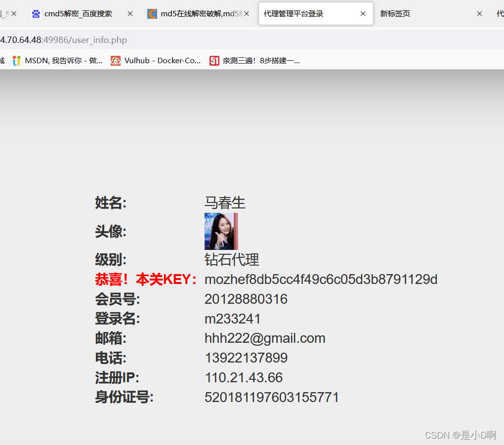Click the ID number 520181197603155771
Screen dimensions: 504x445
272,398
